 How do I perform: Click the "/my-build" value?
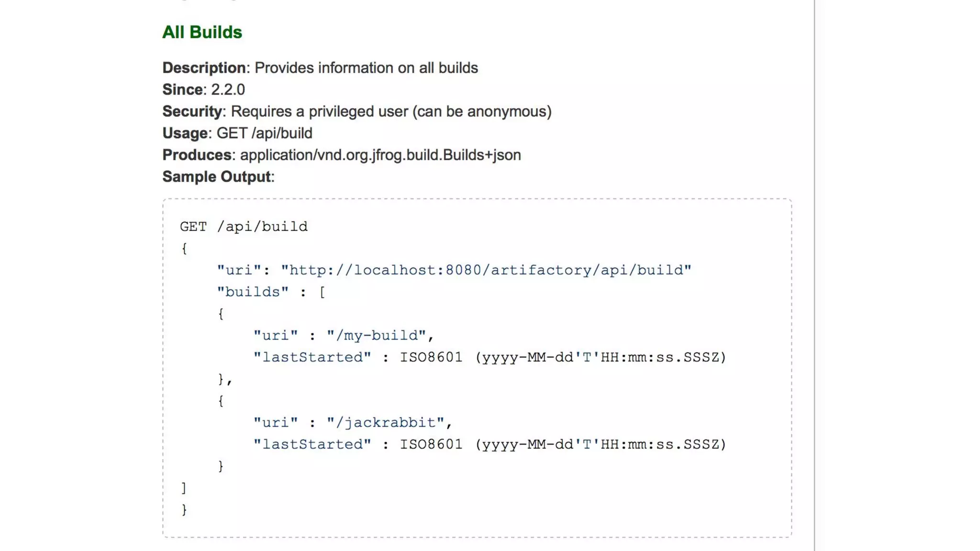pyautogui.click(x=376, y=336)
